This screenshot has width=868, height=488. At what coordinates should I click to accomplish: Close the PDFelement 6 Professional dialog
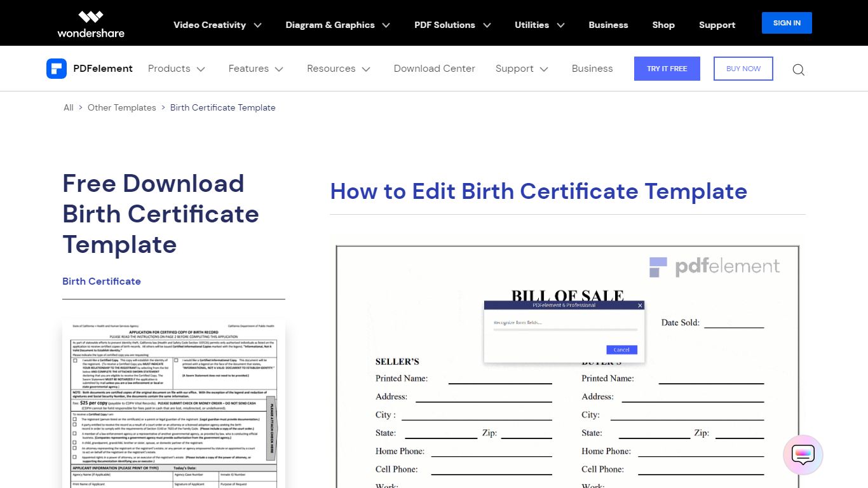tap(640, 306)
